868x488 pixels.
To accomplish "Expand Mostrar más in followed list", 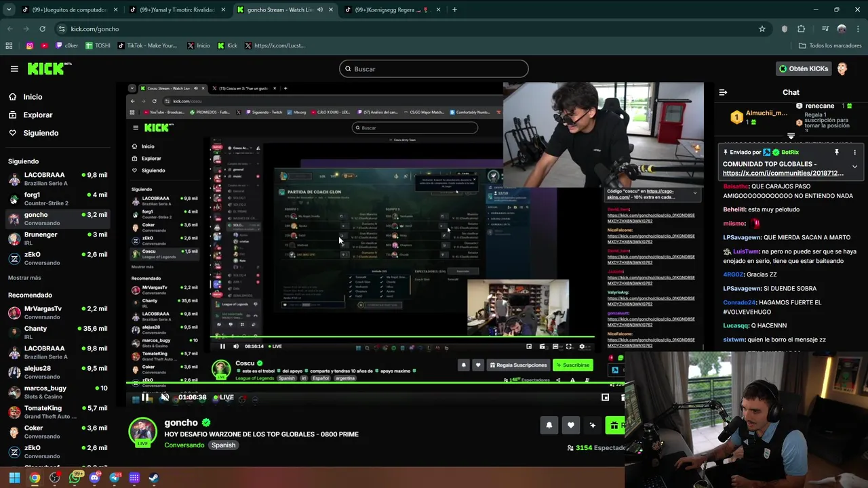I will click(24, 278).
